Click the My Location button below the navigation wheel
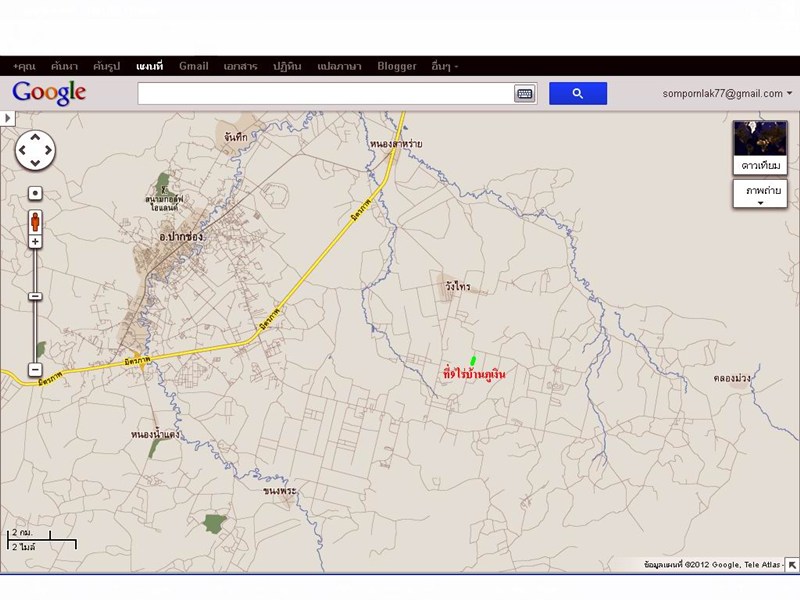Viewport: 800px width, 600px height. 35,193
